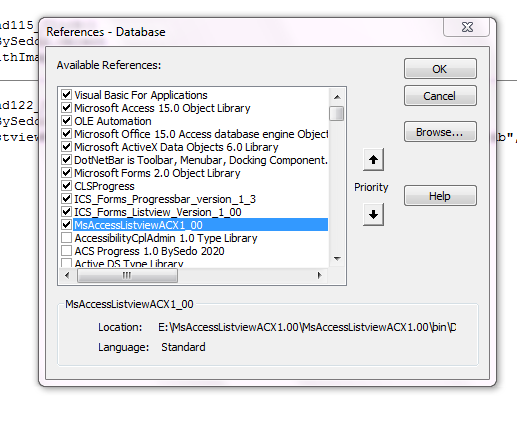The image size is (517, 422).
Task: Toggle Microsoft ActiveX Data Objects 6.0 Library checkbox
Action: point(66,147)
